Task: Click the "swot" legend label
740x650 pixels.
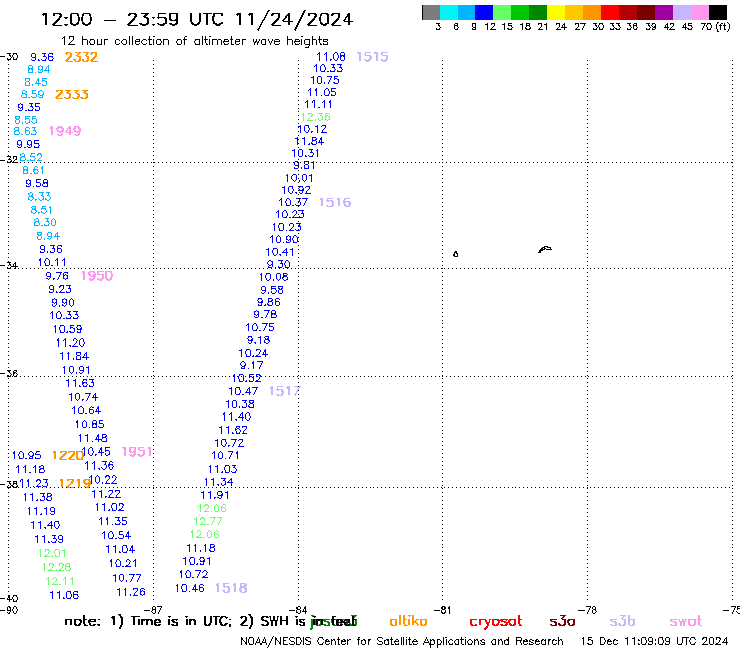Action: [686, 621]
